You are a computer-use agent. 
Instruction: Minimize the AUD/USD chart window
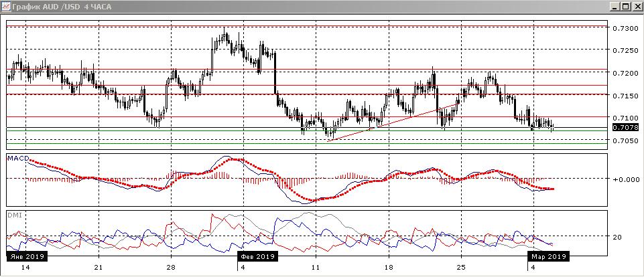tap(615, 7)
